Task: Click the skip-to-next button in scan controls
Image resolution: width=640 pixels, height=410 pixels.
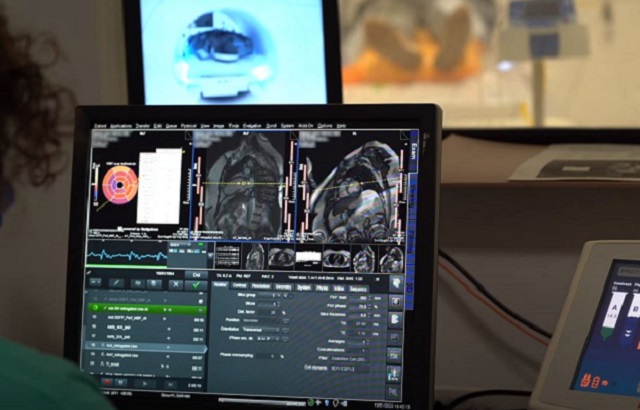Action: [170, 385]
